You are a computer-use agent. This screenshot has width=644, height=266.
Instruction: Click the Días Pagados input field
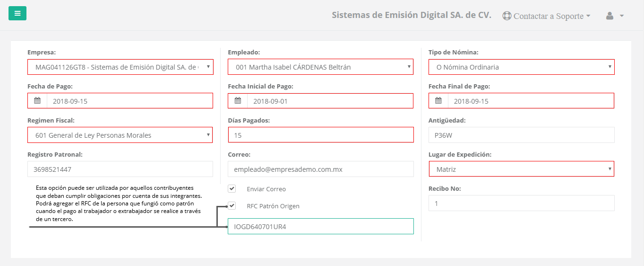click(x=321, y=135)
